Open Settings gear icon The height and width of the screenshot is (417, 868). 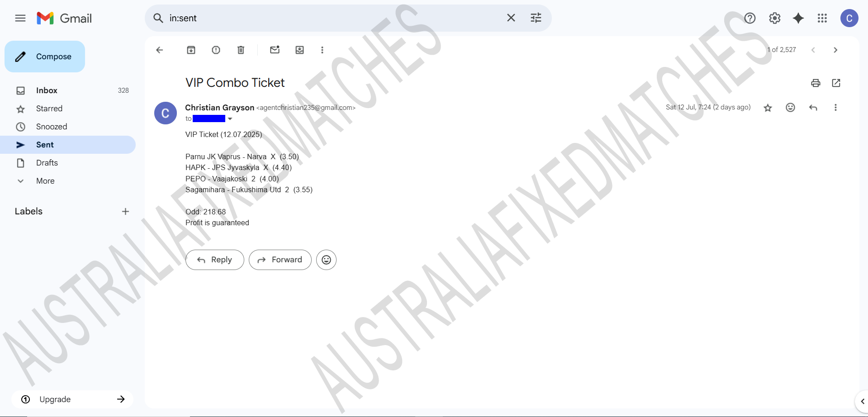(775, 18)
